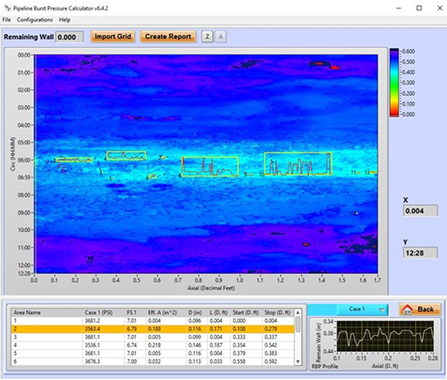This screenshot has height=380, width=447.
Task: Open the Help menu
Action: click(65, 20)
